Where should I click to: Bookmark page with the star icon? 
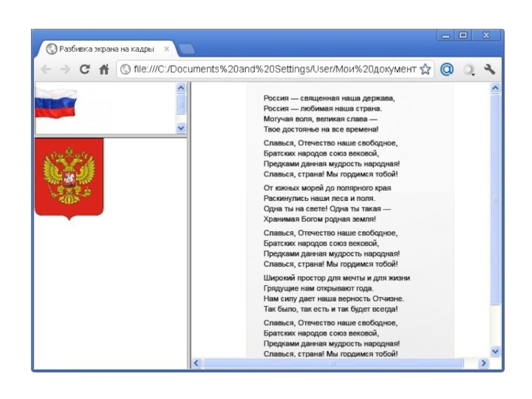coord(425,69)
